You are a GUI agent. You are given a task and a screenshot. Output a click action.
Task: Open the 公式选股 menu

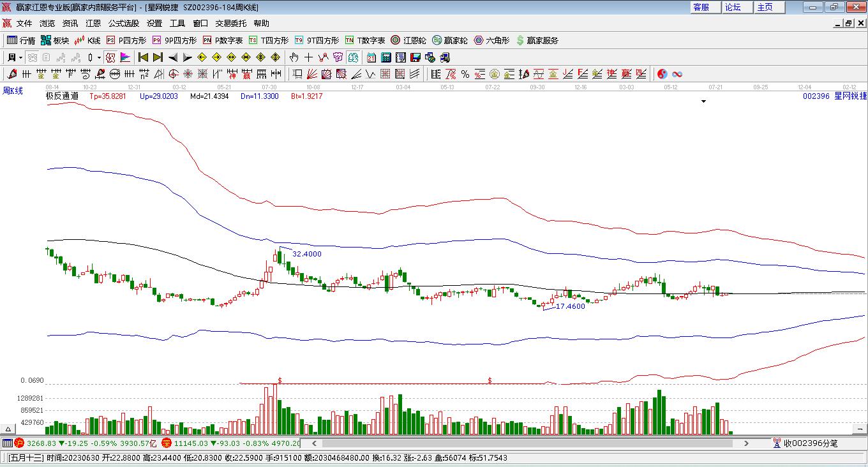pos(123,23)
